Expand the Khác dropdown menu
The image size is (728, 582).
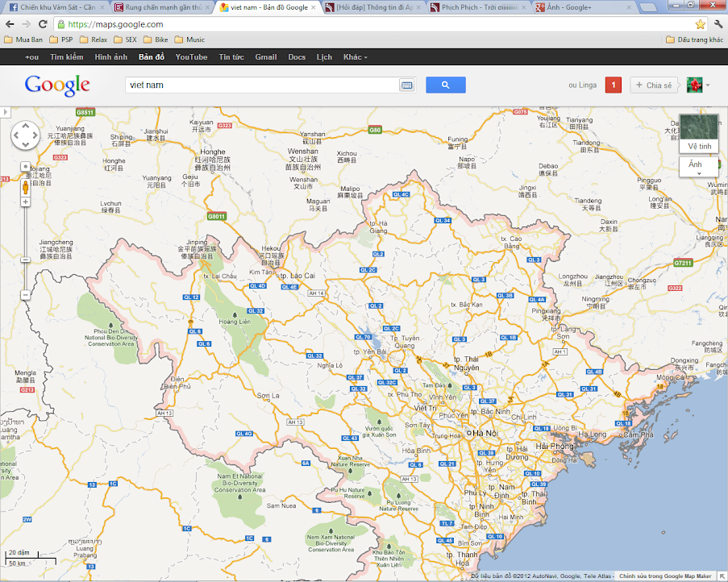tap(356, 57)
